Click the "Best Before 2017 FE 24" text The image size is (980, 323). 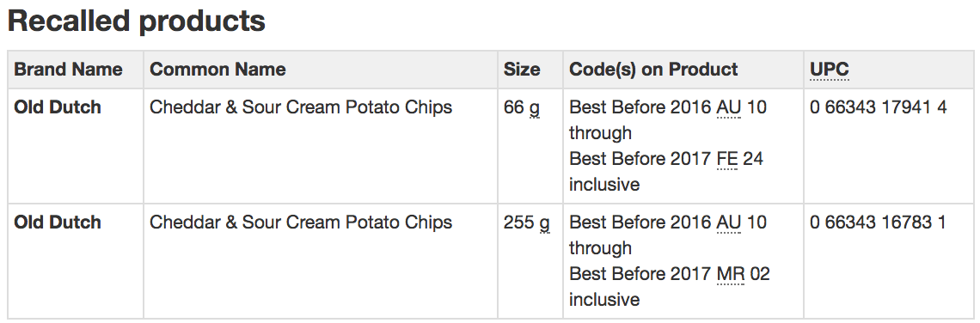tap(666, 159)
